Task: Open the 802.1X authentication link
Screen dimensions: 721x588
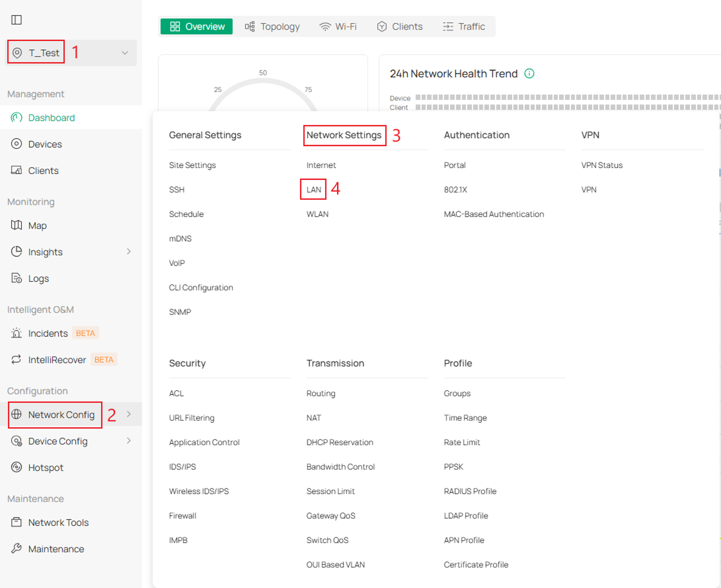Action: 455,190
